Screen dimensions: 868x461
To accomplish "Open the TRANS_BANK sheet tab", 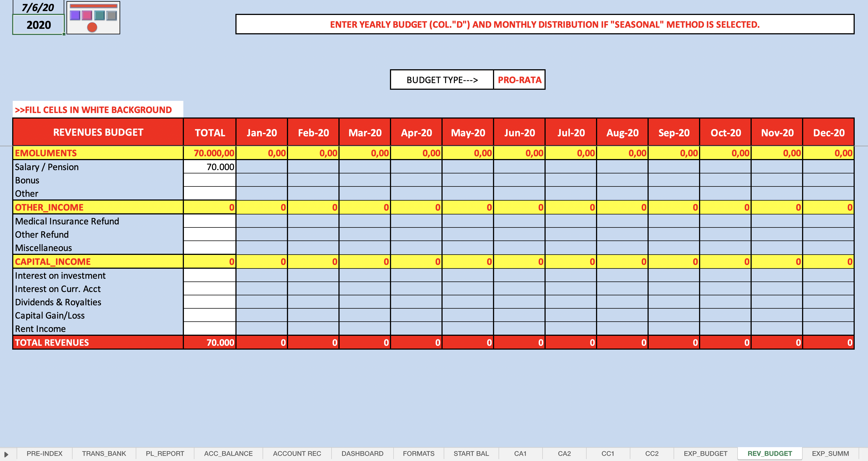I will pyautogui.click(x=104, y=454).
